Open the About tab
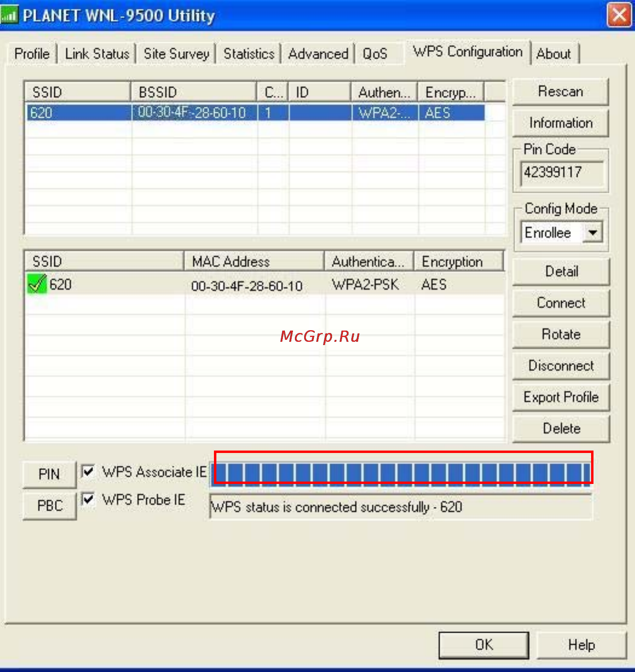Screen dimensions: 635x672 click(554, 54)
